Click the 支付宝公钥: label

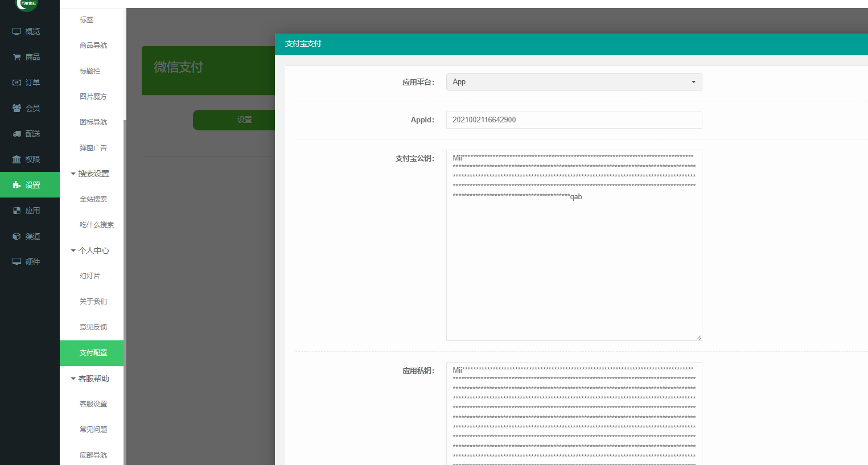pyautogui.click(x=415, y=158)
